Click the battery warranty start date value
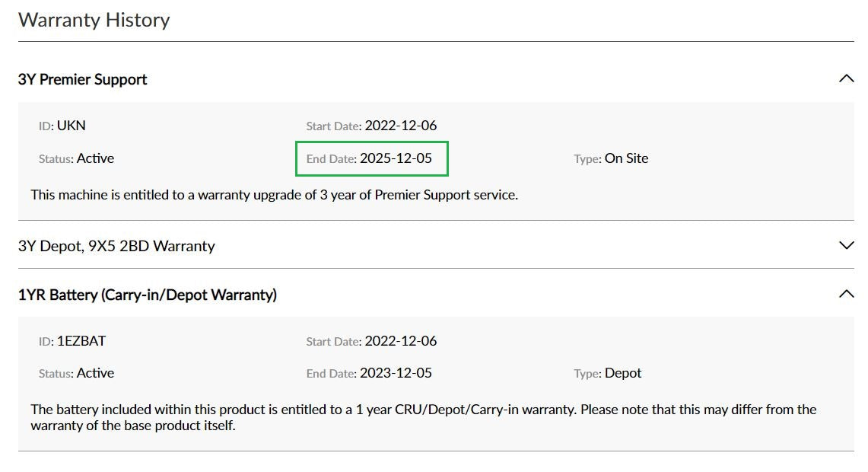This screenshot has width=868, height=472. [x=401, y=341]
